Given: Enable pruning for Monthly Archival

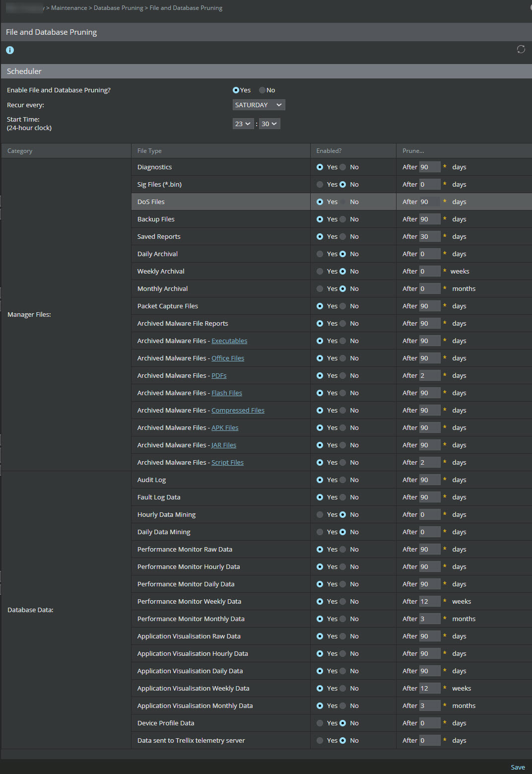Looking at the screenshot, I should click(320, 288).
